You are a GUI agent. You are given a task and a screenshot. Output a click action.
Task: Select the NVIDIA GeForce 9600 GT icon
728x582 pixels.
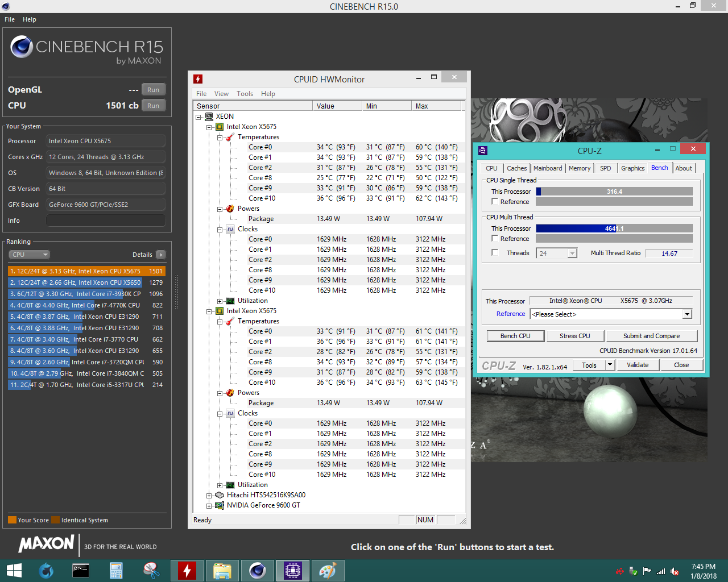coord(220,505)
